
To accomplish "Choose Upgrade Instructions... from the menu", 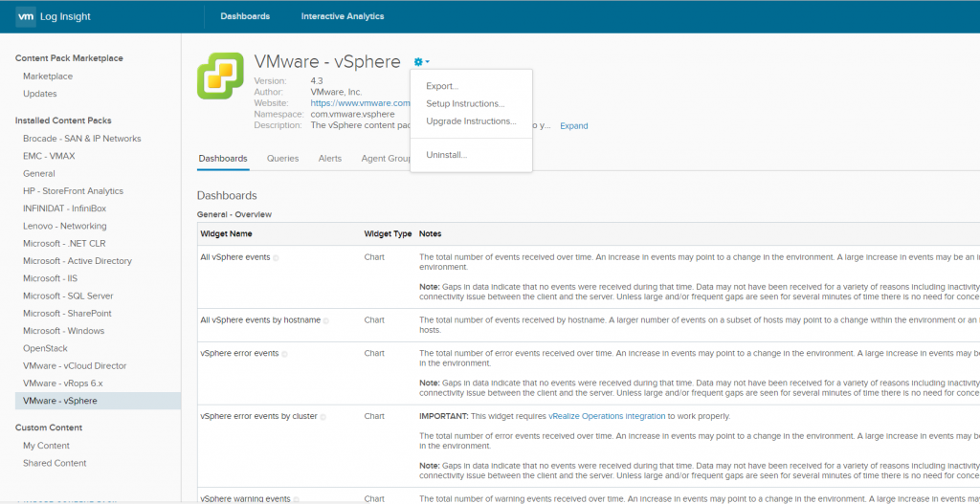I will [x=471, y=121].
